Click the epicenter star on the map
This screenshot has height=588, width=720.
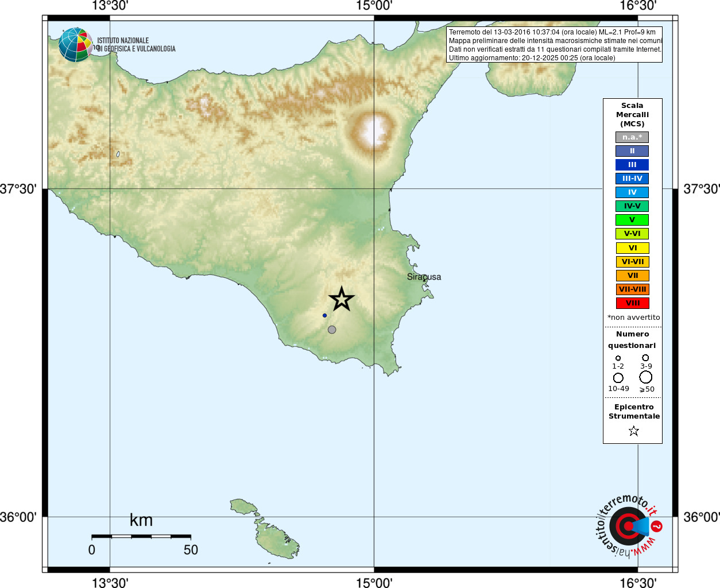342,299
